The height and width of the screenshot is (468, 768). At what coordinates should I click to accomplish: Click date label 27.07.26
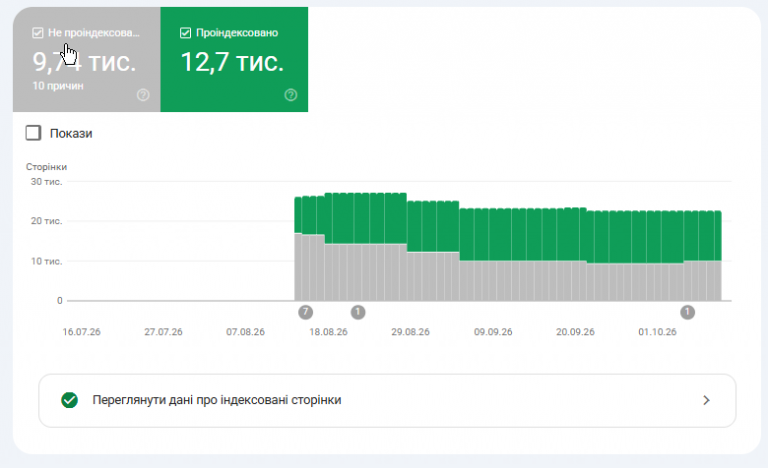pyautogui.click(x=163, y=332)
